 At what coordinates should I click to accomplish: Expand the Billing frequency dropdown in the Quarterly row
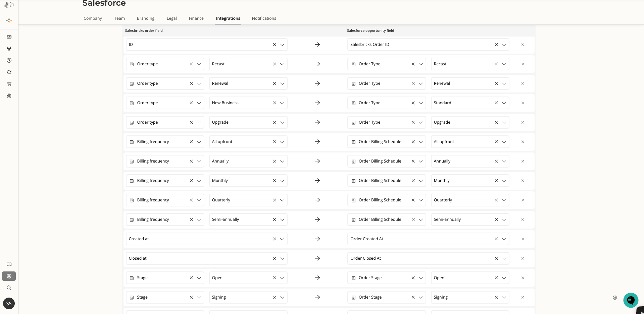199,200
